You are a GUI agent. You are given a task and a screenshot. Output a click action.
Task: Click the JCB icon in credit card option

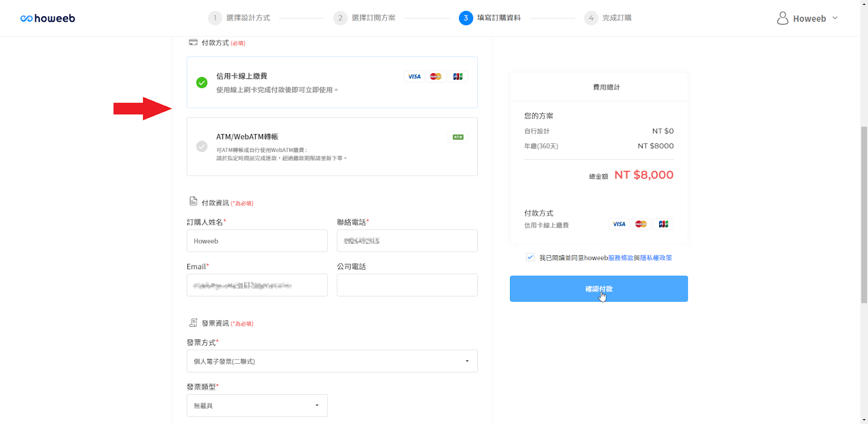pos(458,77)
